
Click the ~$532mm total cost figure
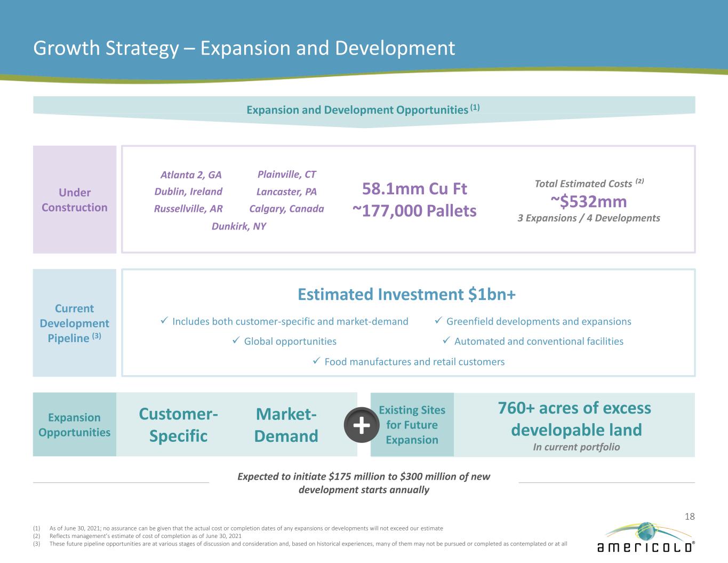pos(588,201)
